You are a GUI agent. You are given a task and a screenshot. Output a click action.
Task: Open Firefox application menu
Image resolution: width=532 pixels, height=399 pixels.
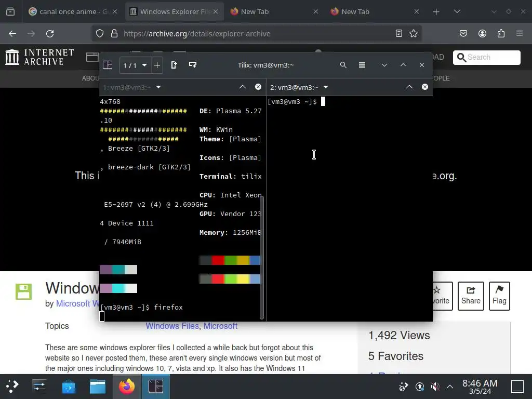(x=520, y=33)
